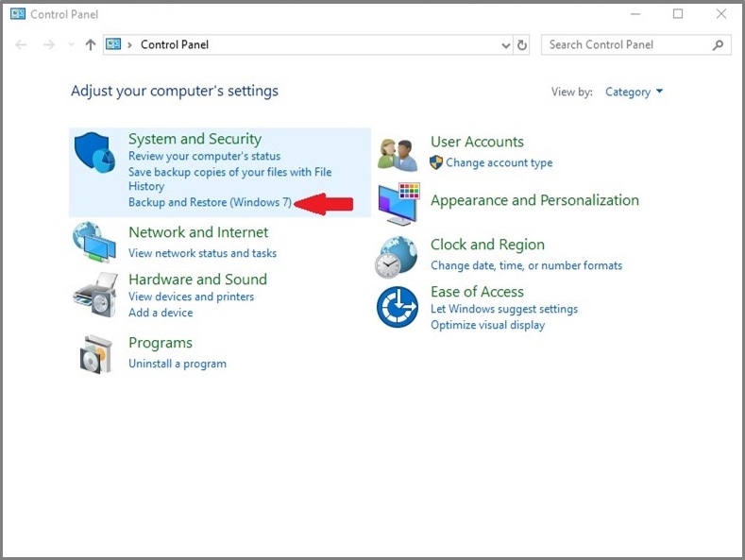This screenshot has height=560, width=745.
Task: Click the Appearance and Personalization monitor icon
Action: click(398, 203)
